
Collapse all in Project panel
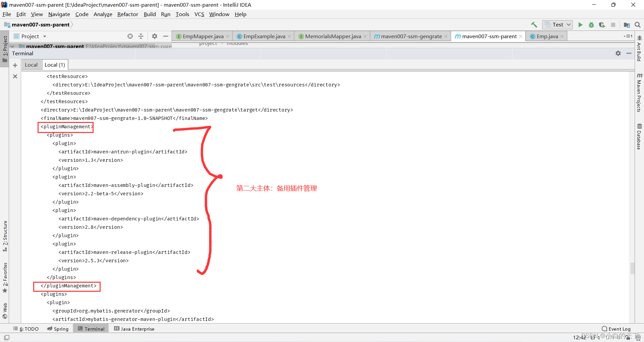(141, 36)
